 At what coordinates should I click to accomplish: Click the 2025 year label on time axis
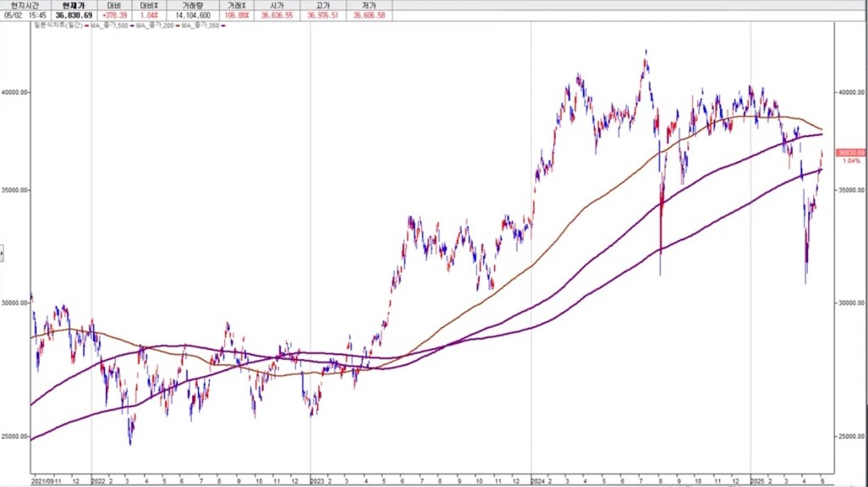point(757,481)
